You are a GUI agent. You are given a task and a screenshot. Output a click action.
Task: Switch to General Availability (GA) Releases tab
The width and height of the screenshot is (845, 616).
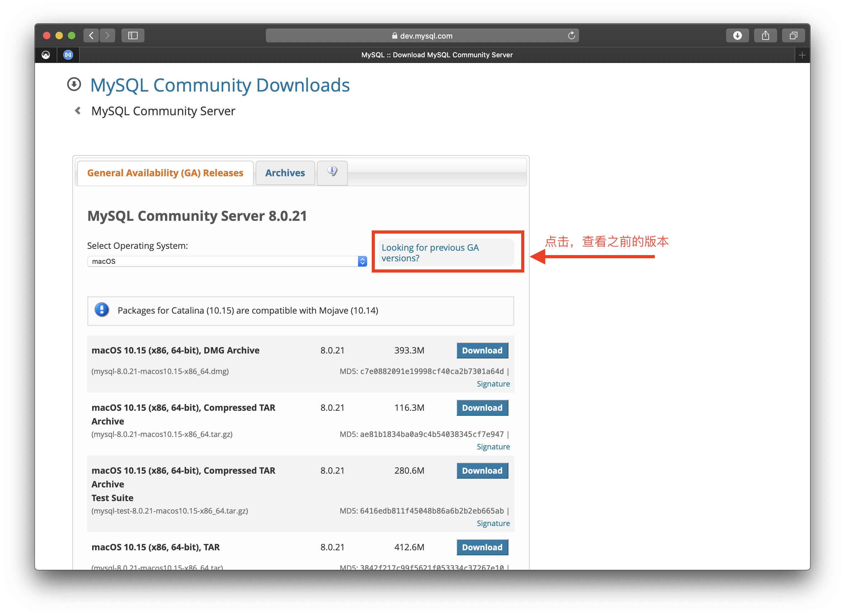(x=165, y=173)
